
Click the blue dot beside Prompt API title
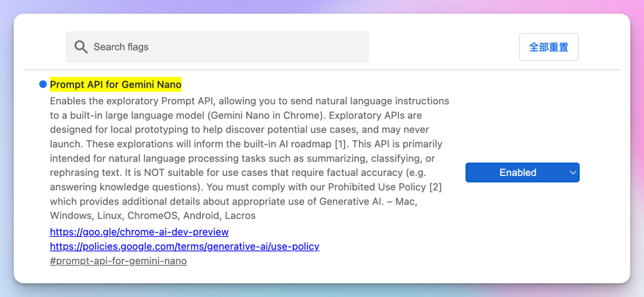click(x=43, y=84)
